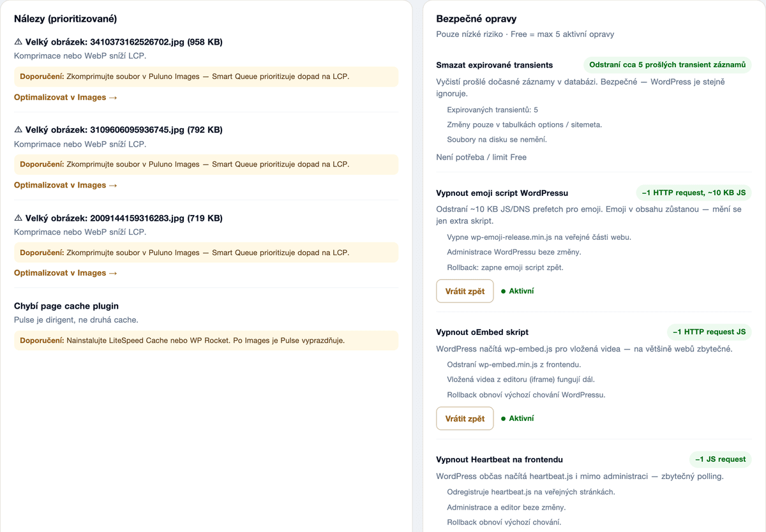Click 'Rollback: zapne emoji script zpět.'
Viewport: 766px width, 532px height.
pyautogui.click(x=505, y=267)
